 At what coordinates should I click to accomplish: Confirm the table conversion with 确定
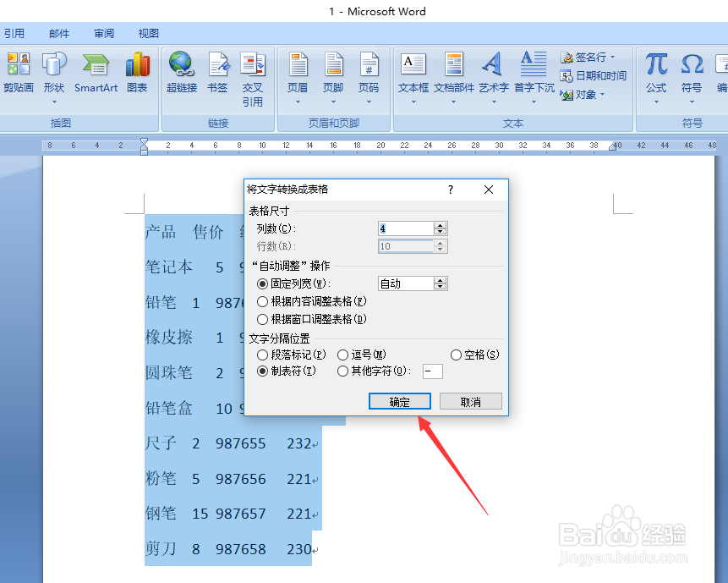pos(399,401)
